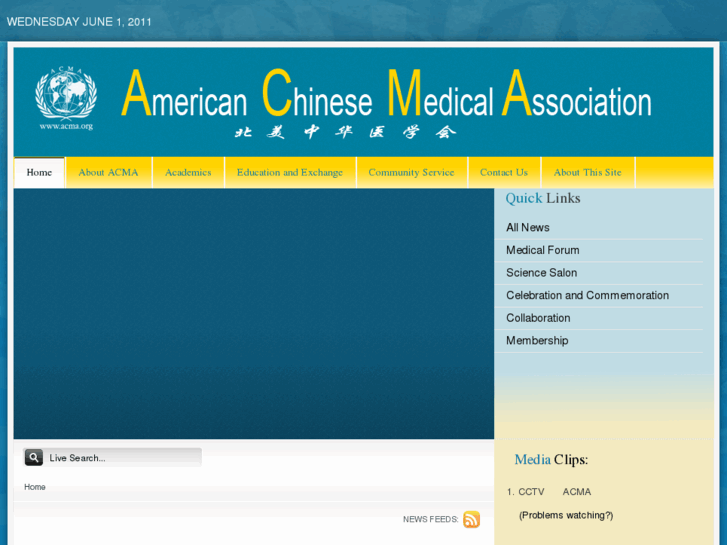Open Celebration and Commemoration link
This screenshot has width=727, height=545.
pos(587,295)
